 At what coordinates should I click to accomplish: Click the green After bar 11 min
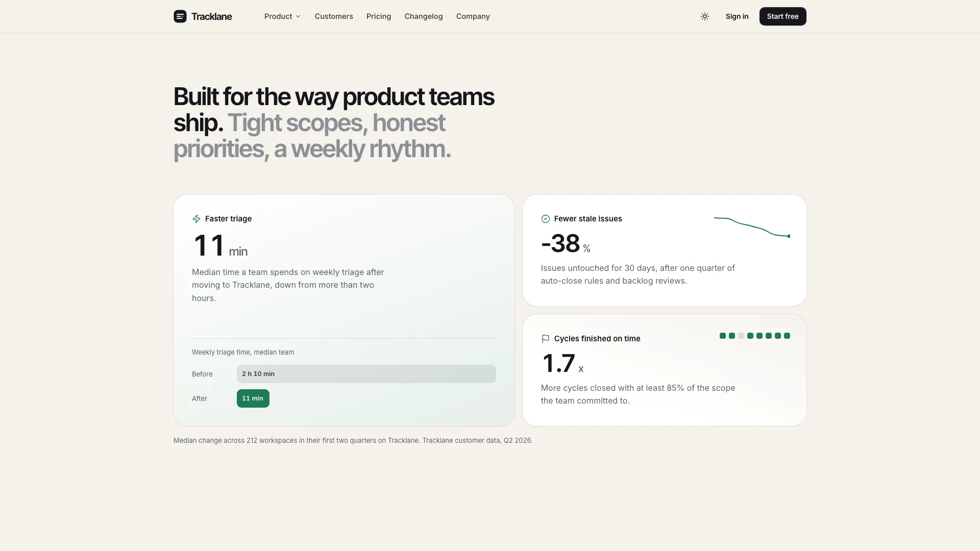(x=253, y=398)
